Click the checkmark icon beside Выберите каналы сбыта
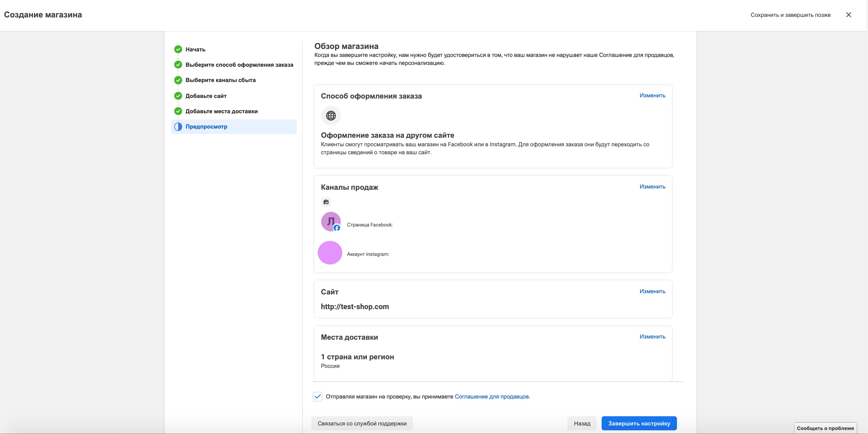Screen dimensions: 868x434 pyautogui.click(x=178, y=80)
